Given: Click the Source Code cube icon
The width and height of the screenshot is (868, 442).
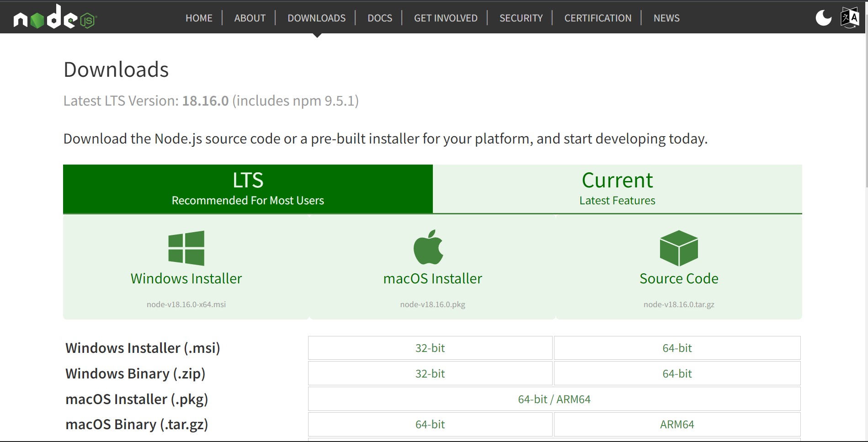Looking at the screenshot, I should pyautogui.click(x=679, y=248).
